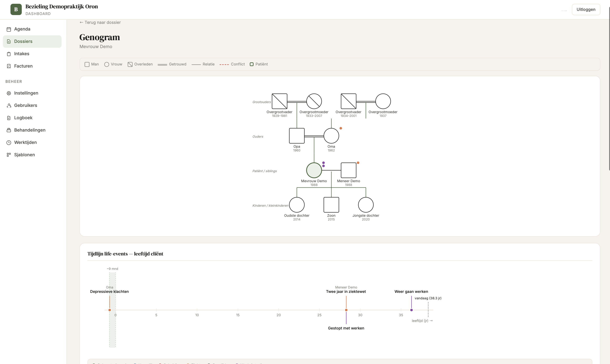Select the Oma 1962 circle node
610x364 pixels.
click(x=331, y=136)
